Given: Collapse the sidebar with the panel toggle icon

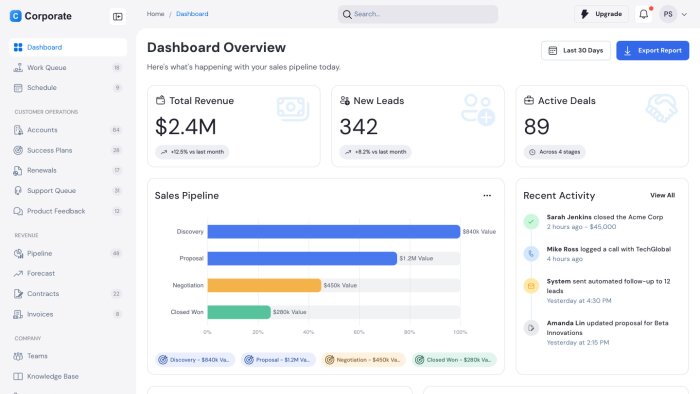Looking at the screenshot, I should pos(117,17).
